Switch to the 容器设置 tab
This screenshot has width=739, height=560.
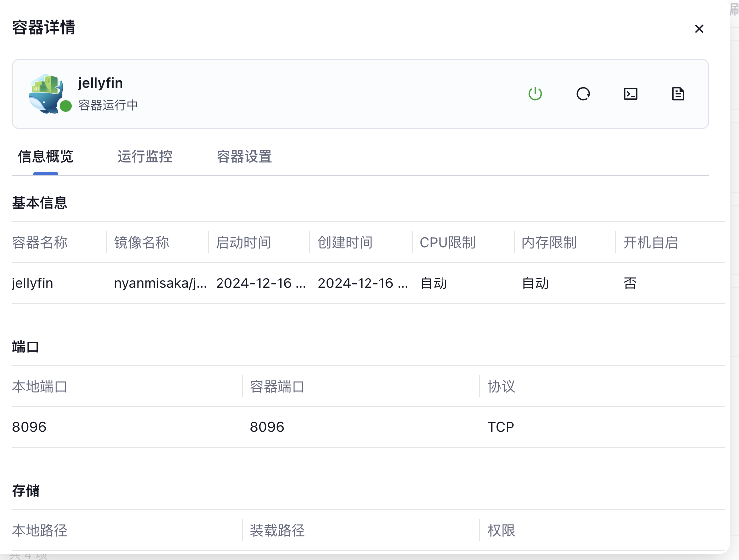[244, 157]
